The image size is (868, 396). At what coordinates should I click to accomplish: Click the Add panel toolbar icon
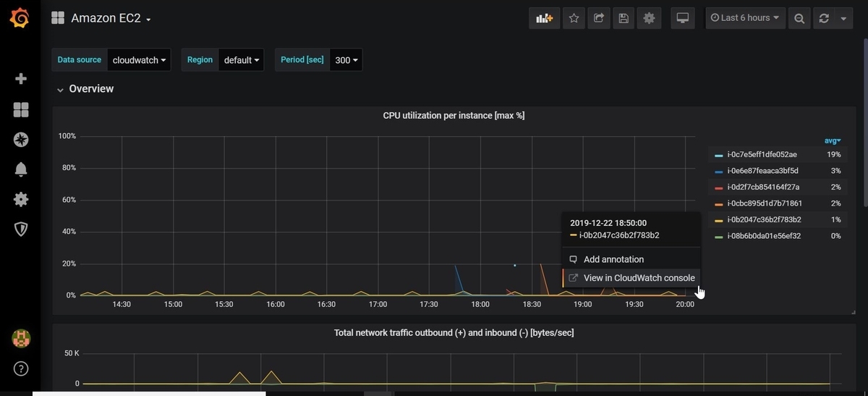tap(544, 19)
